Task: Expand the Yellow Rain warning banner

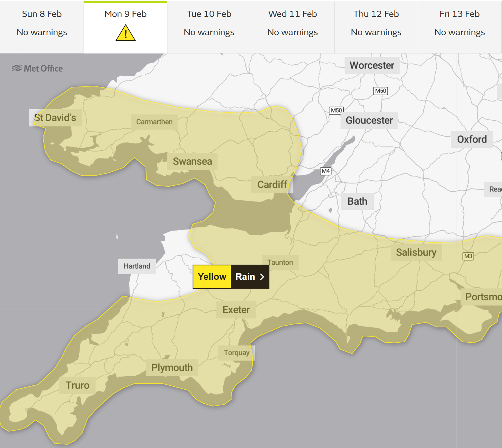Action: pos(231,276)
